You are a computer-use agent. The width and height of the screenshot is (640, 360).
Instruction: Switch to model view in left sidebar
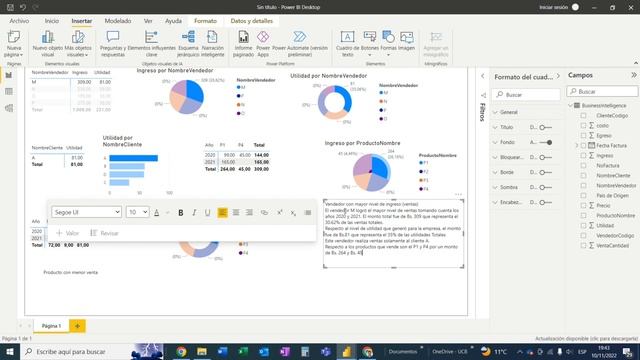tap(9, 108)
